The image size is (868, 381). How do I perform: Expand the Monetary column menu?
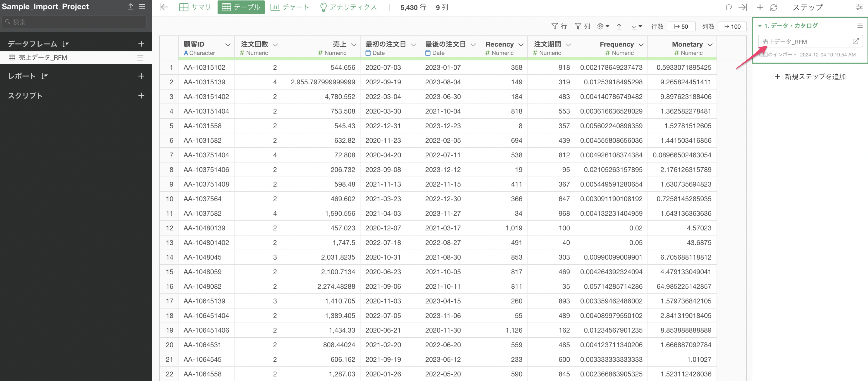[710, 44]
